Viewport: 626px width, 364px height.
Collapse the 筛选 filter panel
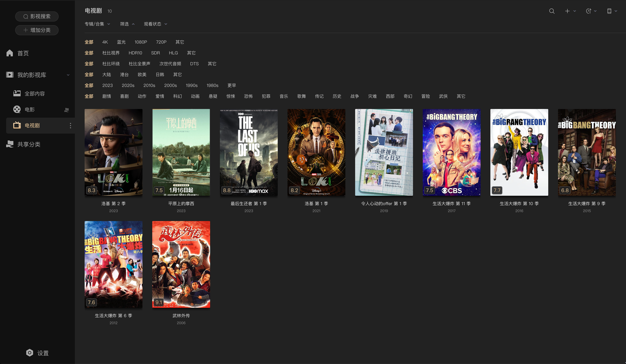(127, 24)
